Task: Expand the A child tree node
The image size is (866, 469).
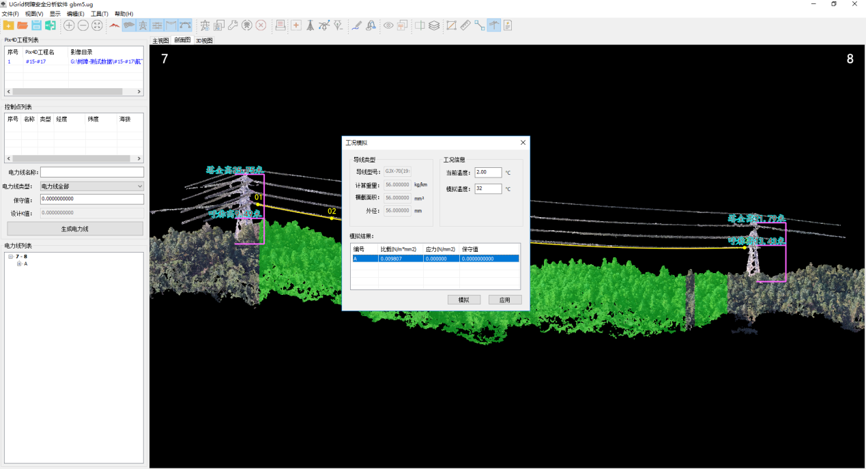Action: tap(19, 264)
